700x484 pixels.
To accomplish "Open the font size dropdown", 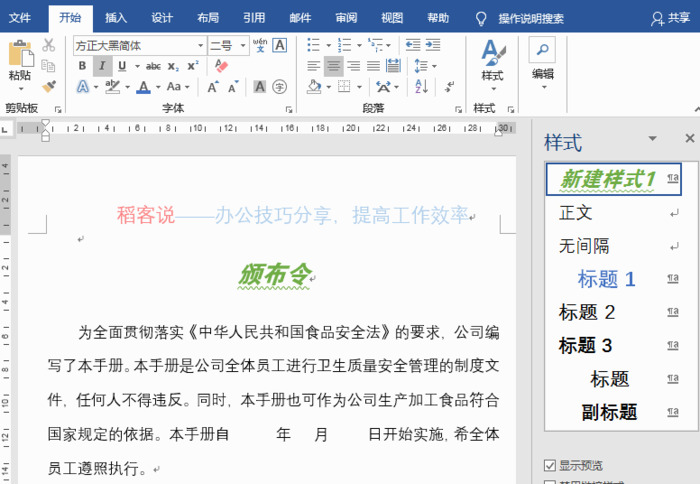I will pyautogui.click(x=243, y=46).
